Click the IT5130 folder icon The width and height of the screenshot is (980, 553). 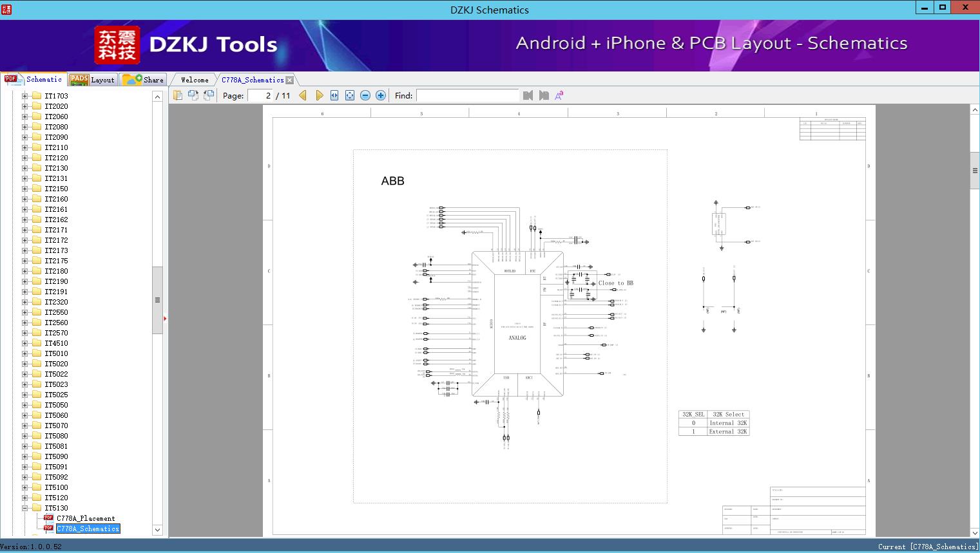[37, 508]
